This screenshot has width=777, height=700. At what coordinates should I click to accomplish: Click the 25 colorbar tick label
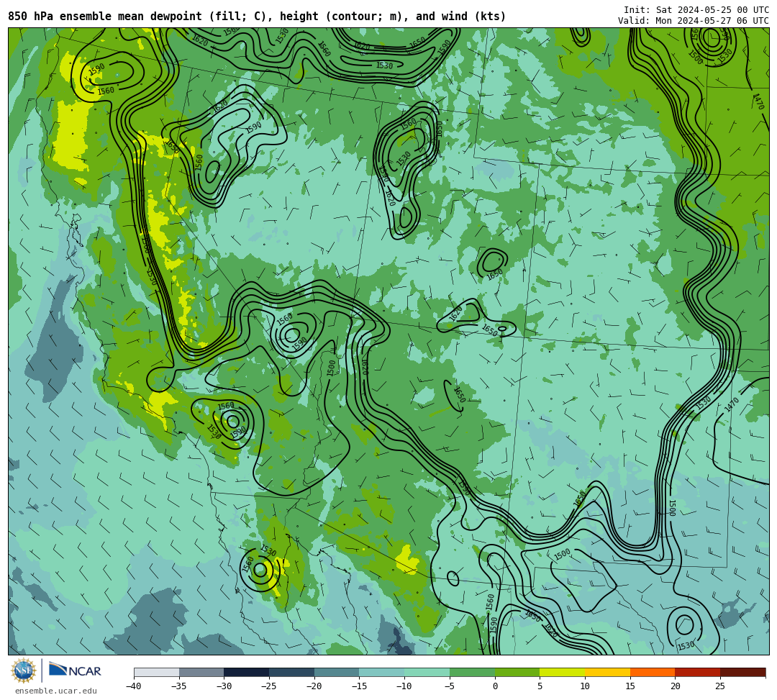point(720,686)
